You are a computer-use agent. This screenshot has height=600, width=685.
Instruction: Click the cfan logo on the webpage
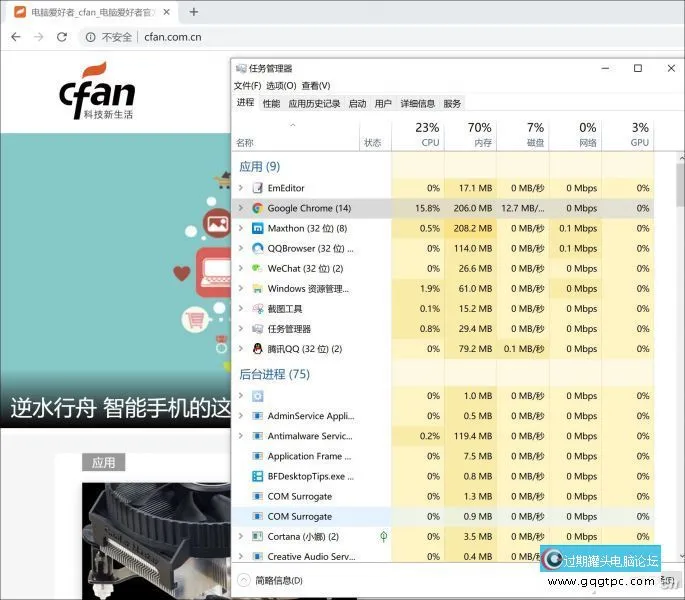tap(97, 91)
